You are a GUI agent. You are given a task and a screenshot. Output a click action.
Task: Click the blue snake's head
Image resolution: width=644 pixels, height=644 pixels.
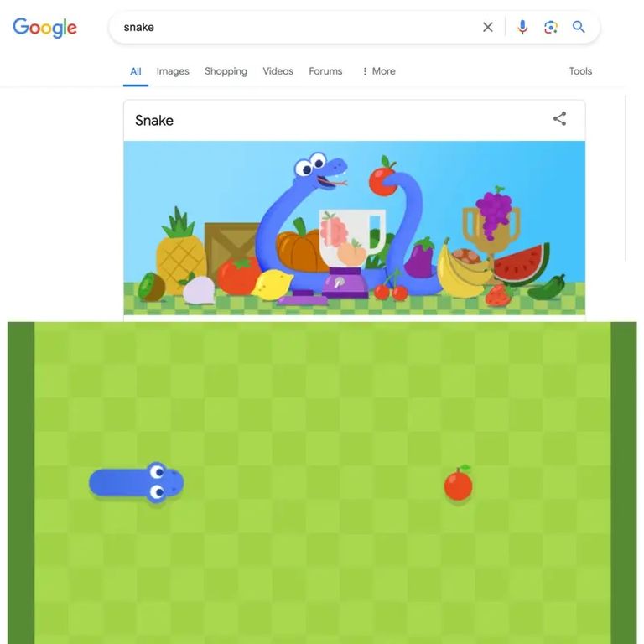tap(164, 482)
